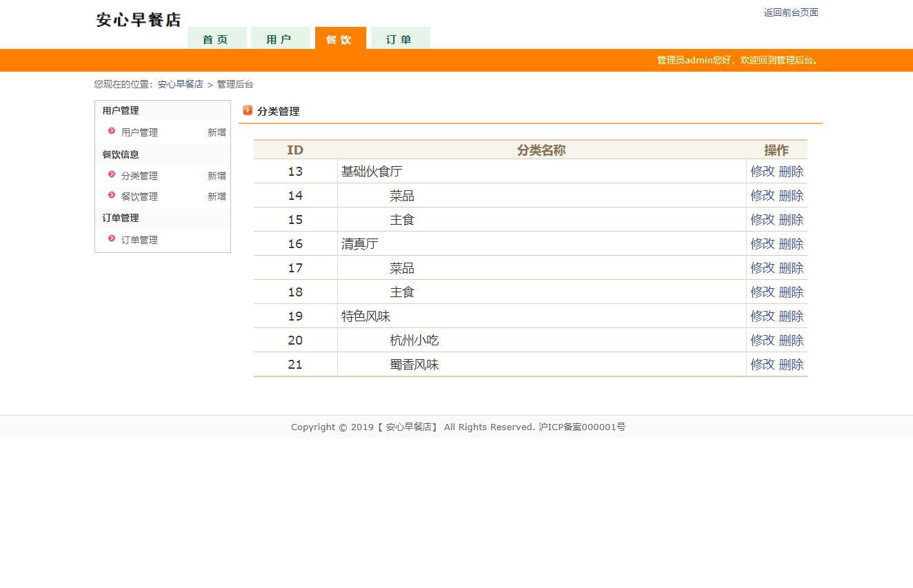Click 新增 next to 分类管理

(217, 175)
